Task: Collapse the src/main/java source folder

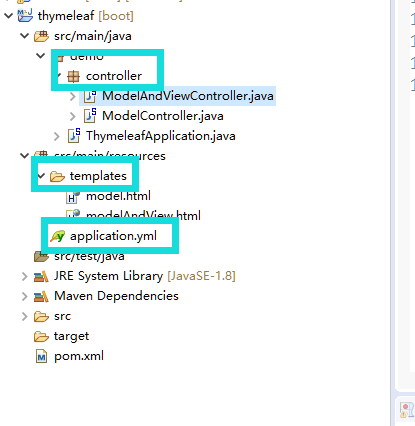Action: point(24,36)
